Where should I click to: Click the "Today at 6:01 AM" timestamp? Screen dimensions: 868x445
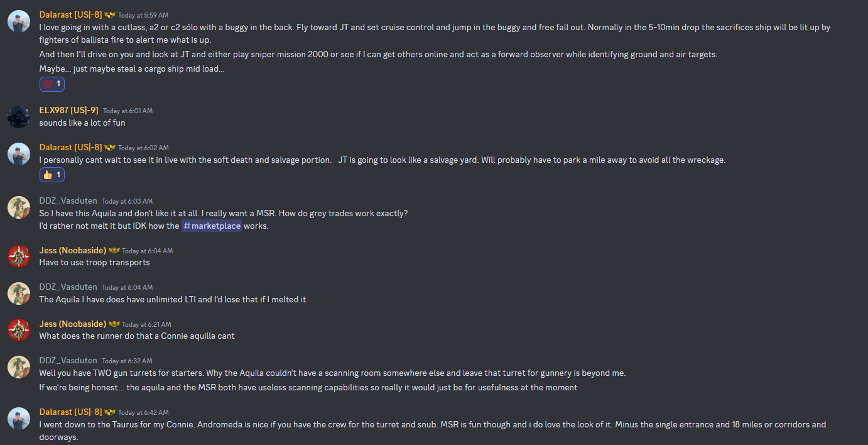127,111
